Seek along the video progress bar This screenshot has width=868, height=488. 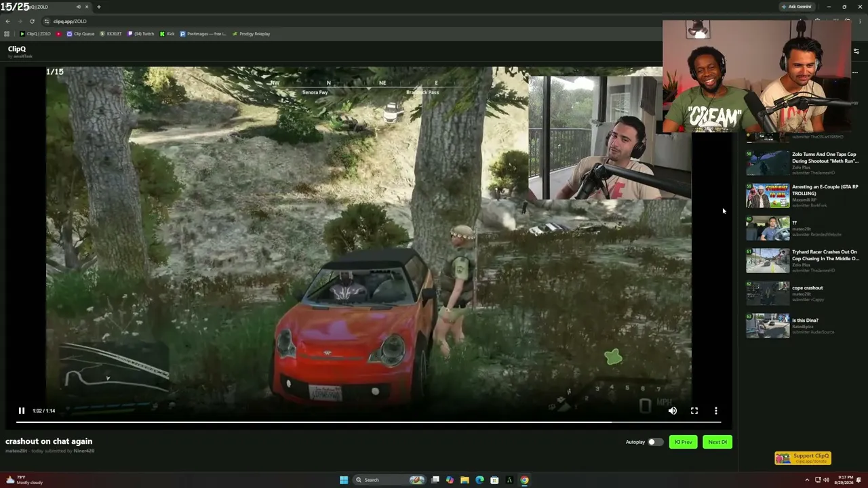pos(368,422)
